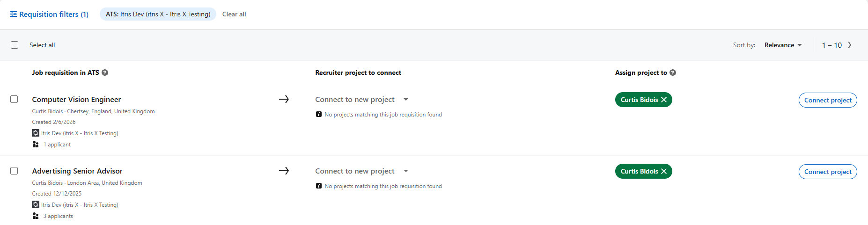The height and width of the screenshot is (225, 868).
Task: Toggle the Select all checkbox
Action: click(x=15, y=45)
